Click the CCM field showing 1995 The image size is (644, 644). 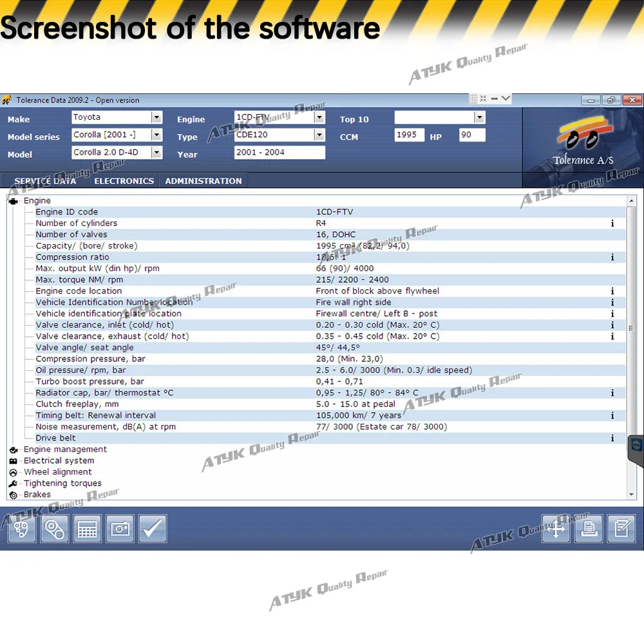(410, 135)
